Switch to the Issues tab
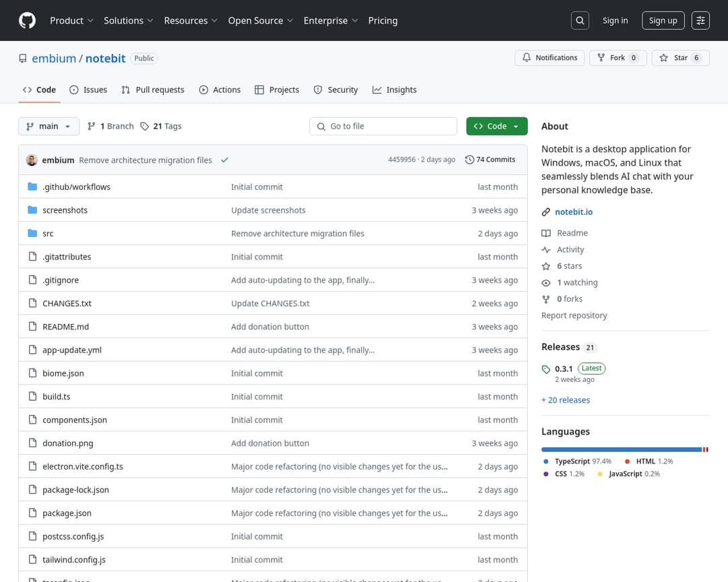 pyautogui.click(x=88, y=90)
